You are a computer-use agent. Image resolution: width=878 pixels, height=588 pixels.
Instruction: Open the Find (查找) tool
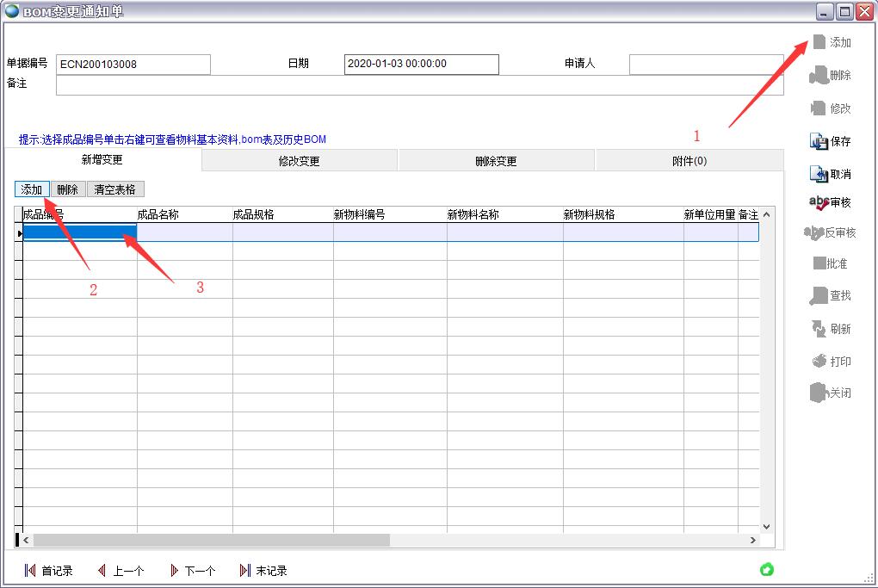pyautogui.click(x=819, y=296)
